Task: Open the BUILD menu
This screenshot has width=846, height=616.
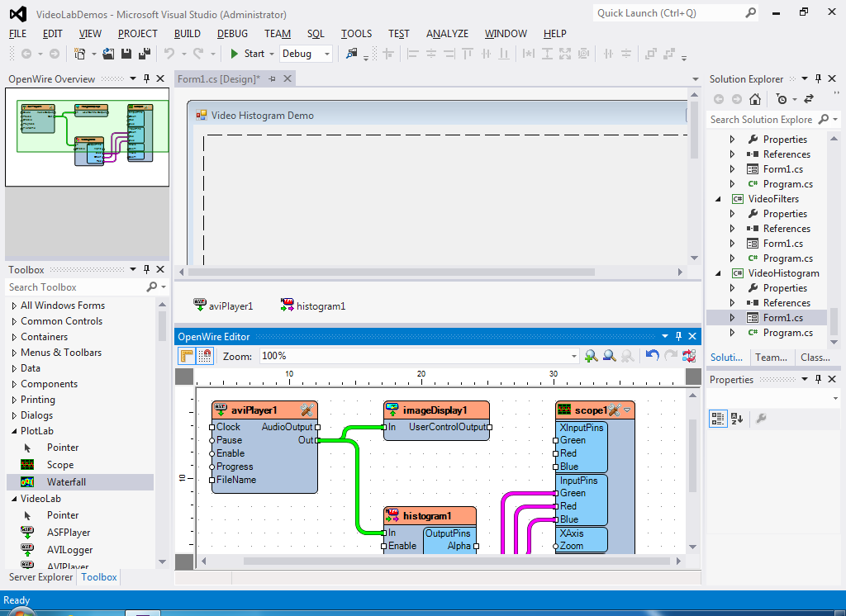Action: 188,34
